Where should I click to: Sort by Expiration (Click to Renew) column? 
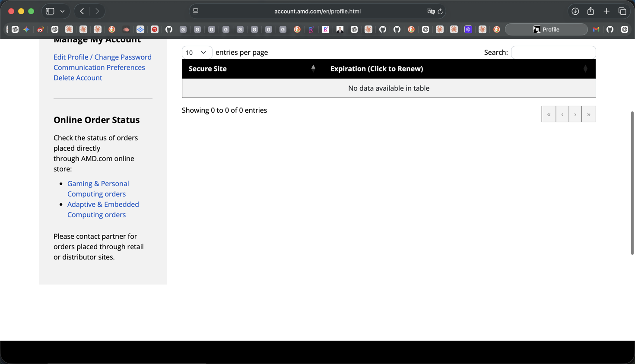[459, 69]
